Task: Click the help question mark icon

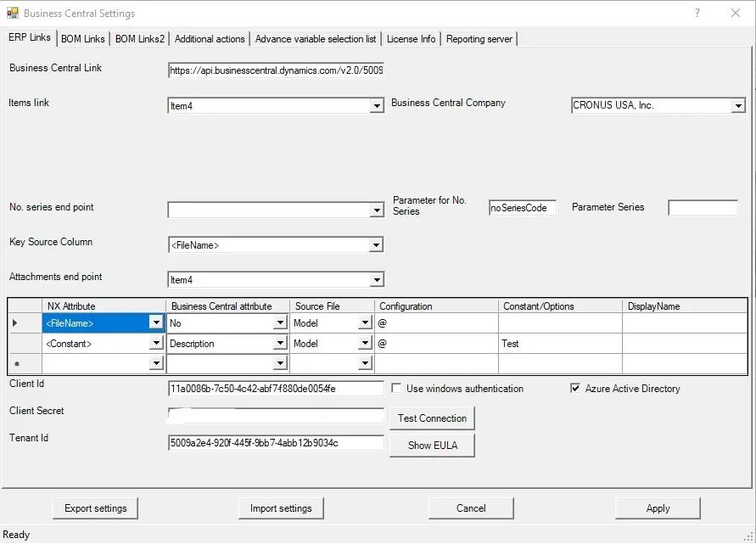Action: tap(697, 14)
